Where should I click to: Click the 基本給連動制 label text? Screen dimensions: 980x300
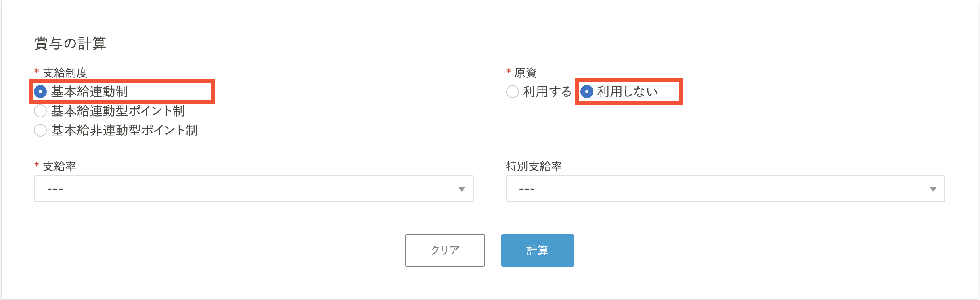point(90,92)
